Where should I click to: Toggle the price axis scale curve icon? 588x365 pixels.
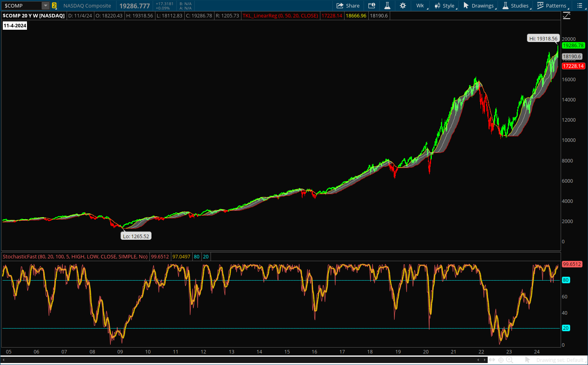coord(567,15)
